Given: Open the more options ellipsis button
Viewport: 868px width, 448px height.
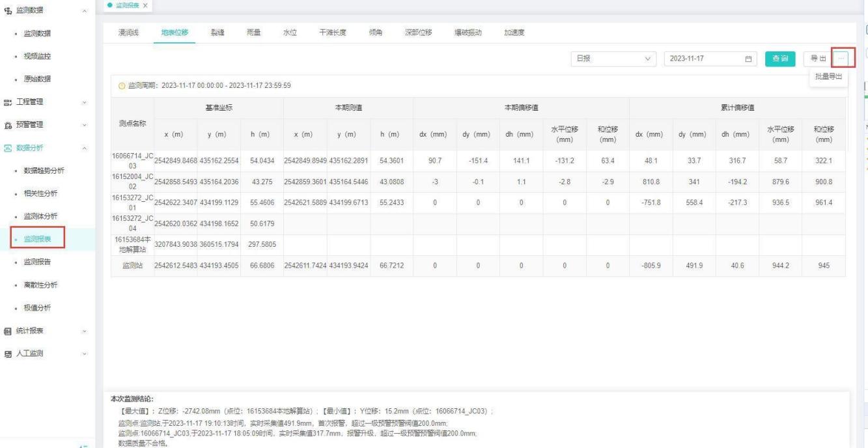Looking at the screenshot, I should tap(841, 59).
